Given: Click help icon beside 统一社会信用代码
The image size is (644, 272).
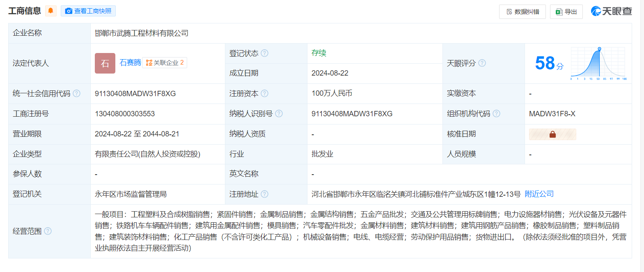Looking at the screenshot, I should [x=77, y=93].
